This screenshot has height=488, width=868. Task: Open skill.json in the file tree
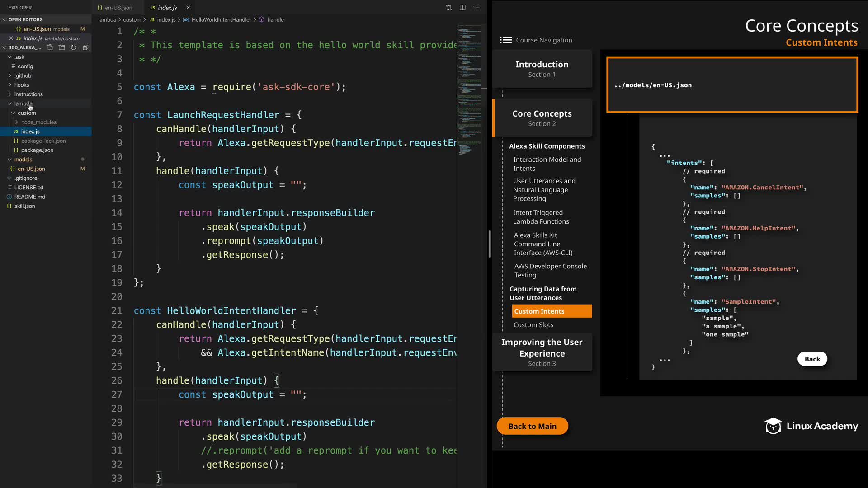tap(24, 206)
